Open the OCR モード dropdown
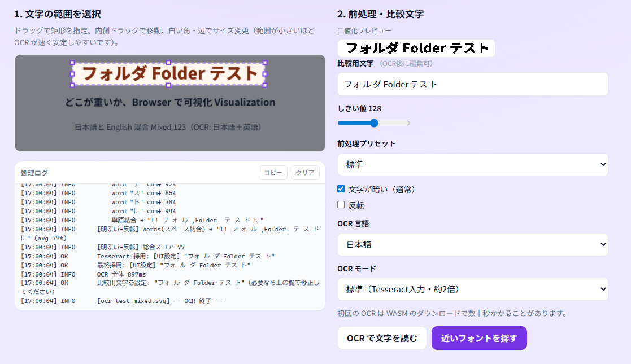 click(x=472, y=289)
